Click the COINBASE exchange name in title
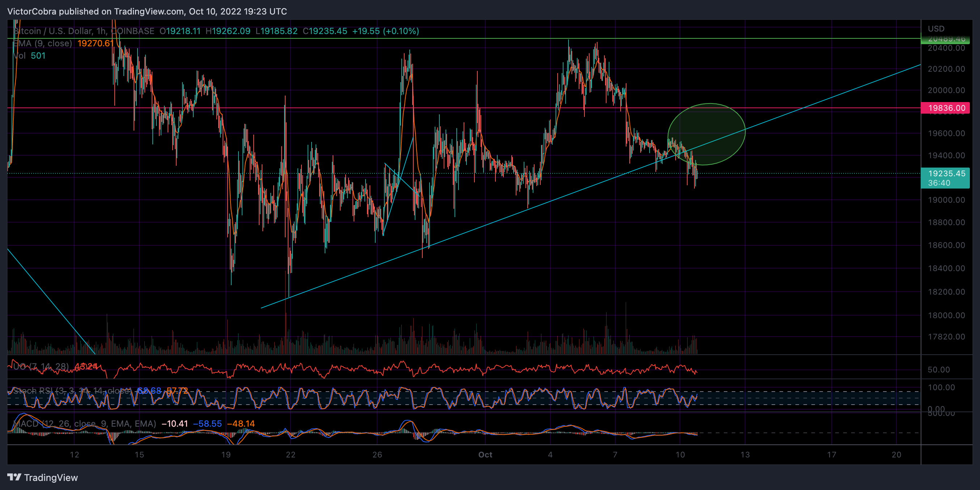 (x=133, y=31)
